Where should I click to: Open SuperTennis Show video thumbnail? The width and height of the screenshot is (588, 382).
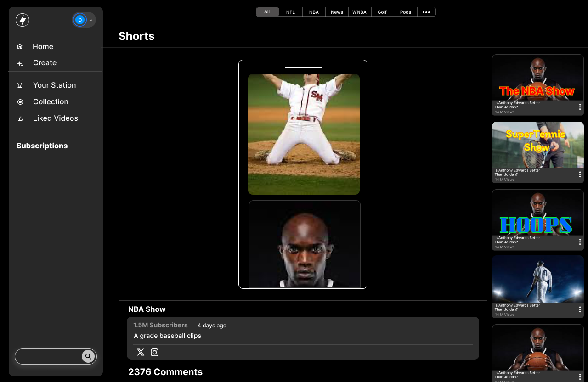click(x=538, y=145)
